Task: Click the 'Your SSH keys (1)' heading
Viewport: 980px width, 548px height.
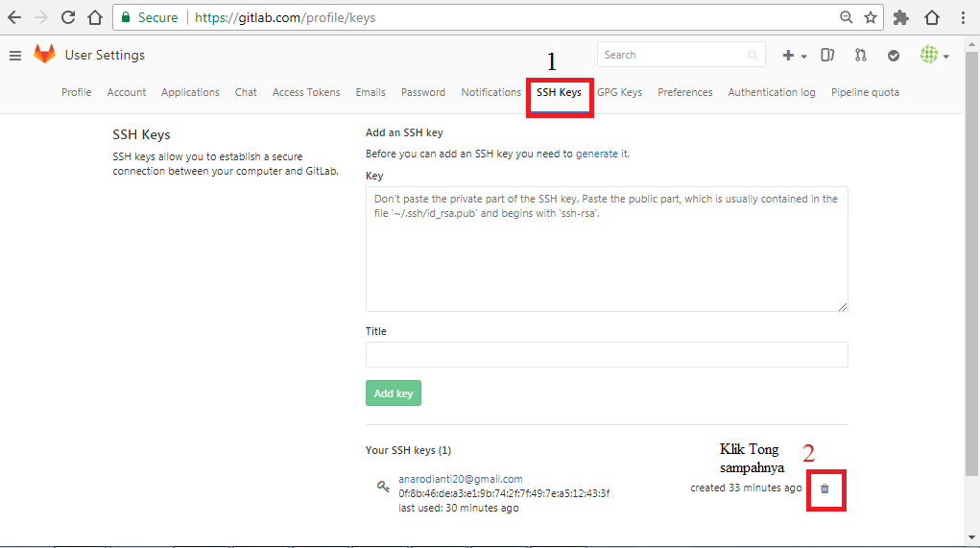Action: click(408, 450)
